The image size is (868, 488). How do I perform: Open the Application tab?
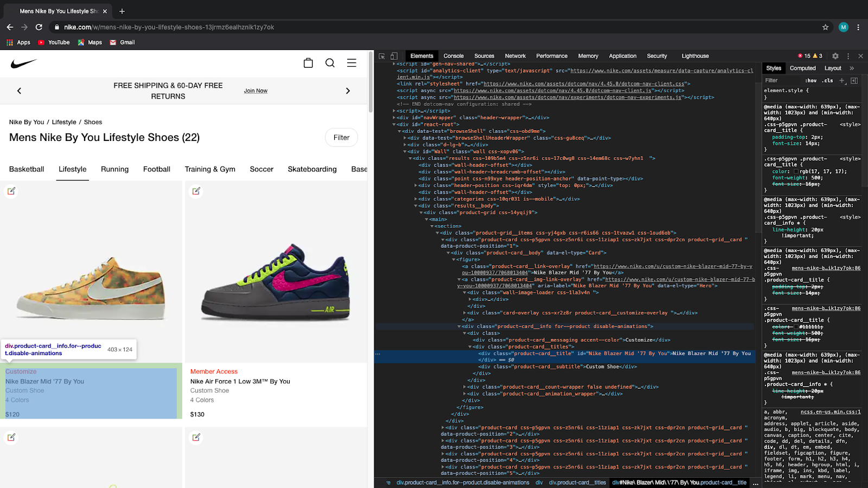coord(622,56)
